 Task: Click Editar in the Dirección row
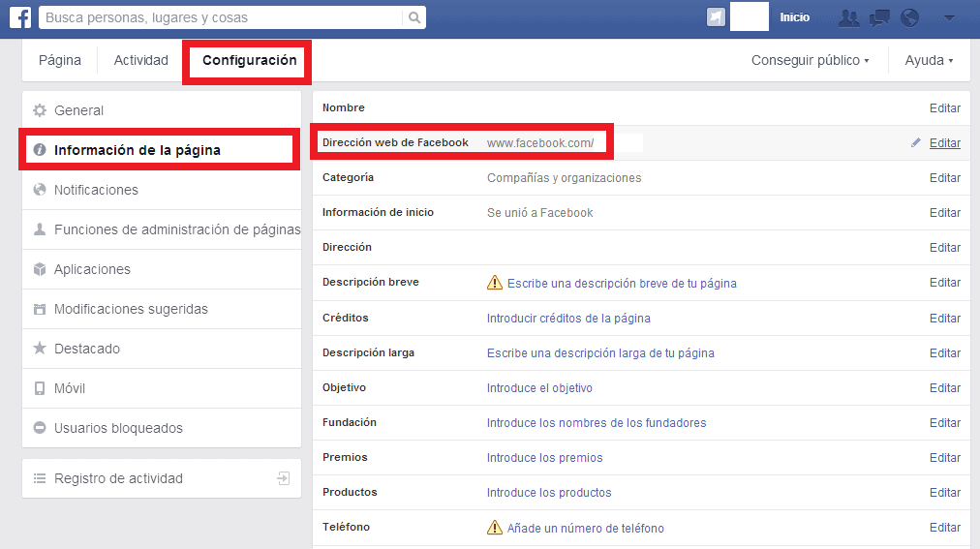[x=944, y=248]
